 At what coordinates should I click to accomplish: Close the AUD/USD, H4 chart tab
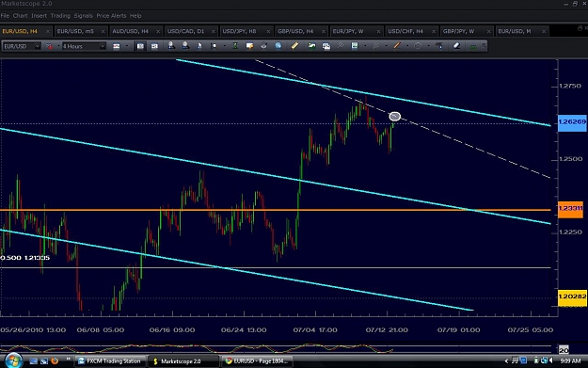point(158,31)
